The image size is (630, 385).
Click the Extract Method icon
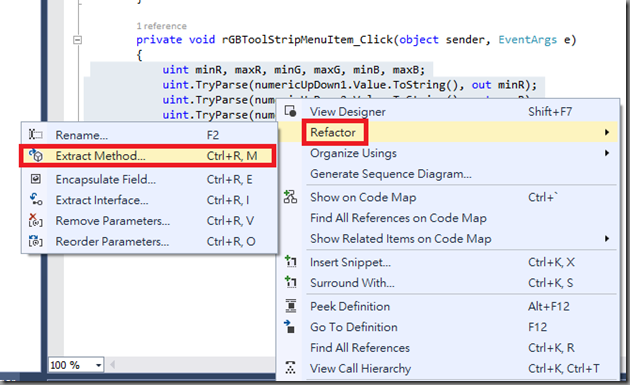point(35,156)
